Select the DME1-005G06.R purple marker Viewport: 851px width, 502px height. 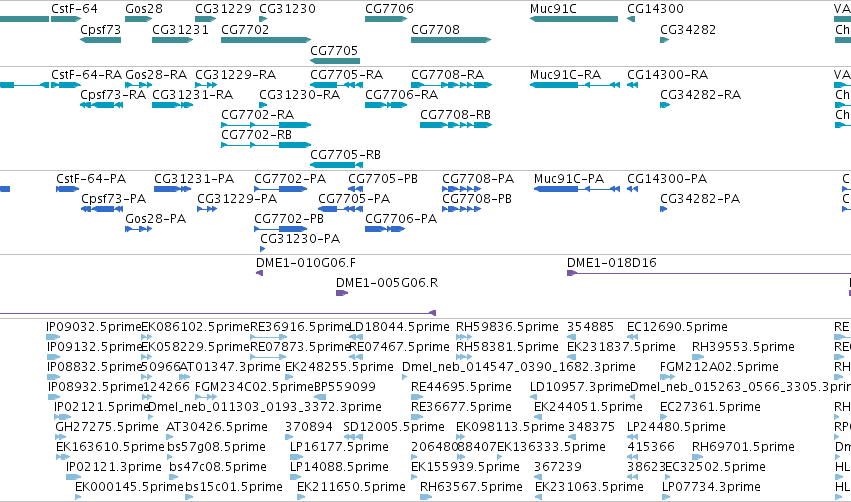tap(342, 293)
